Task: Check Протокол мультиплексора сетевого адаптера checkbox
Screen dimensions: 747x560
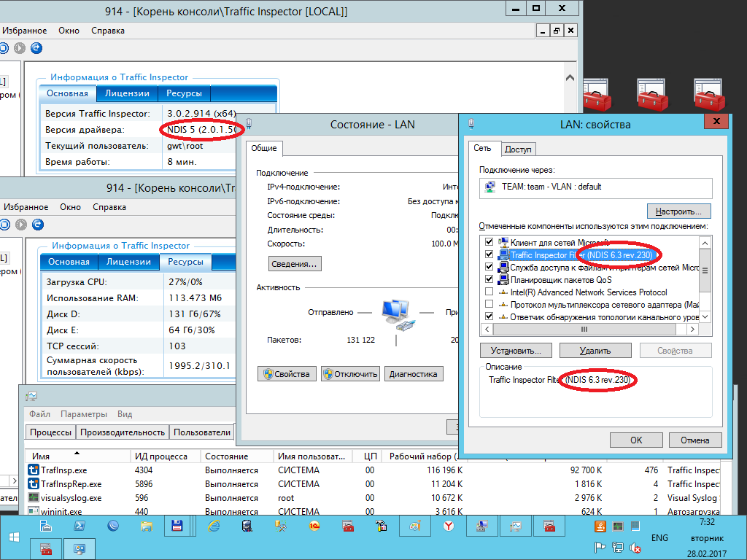Action: pyautogui.click(x=489, y=304)
